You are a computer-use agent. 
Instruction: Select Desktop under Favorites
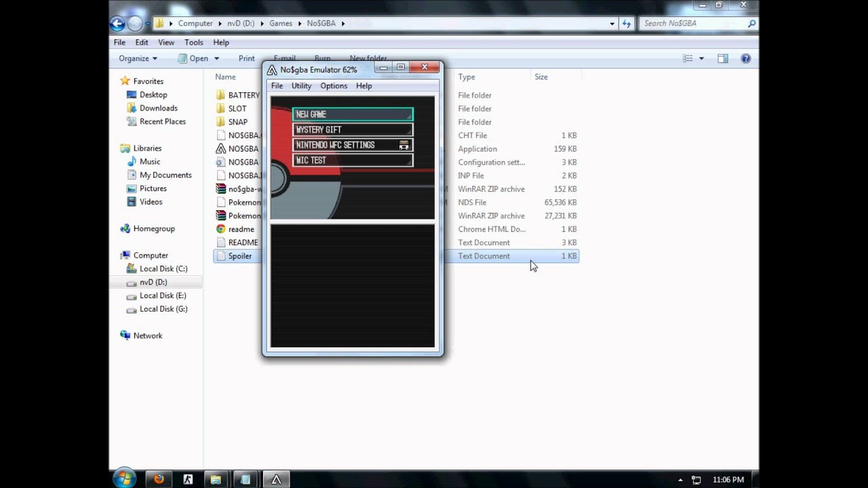[x=153, y=95]
